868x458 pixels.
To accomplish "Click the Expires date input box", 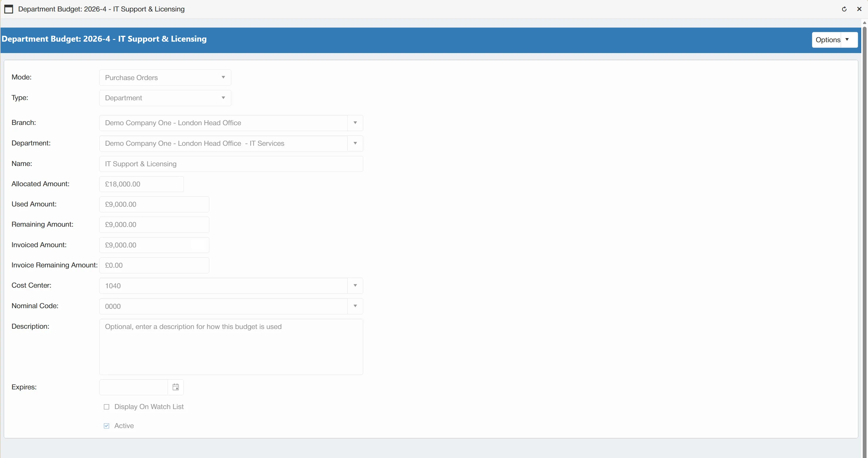I will pos(134,387).
